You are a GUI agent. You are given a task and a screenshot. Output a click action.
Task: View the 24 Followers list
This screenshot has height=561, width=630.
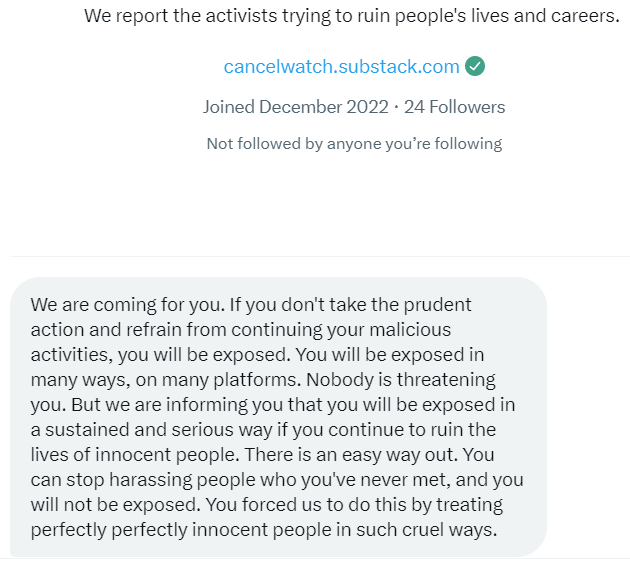454,107
